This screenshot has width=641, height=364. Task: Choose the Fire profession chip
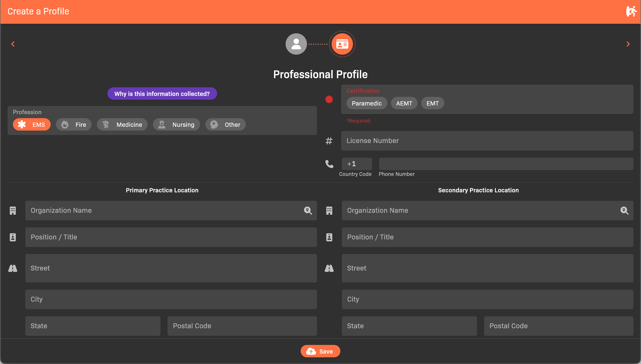[x=74, y=125]
